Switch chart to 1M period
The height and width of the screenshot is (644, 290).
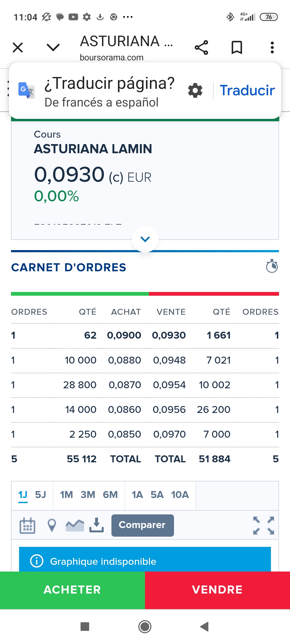pyautogui.click(x=66, y=495)
